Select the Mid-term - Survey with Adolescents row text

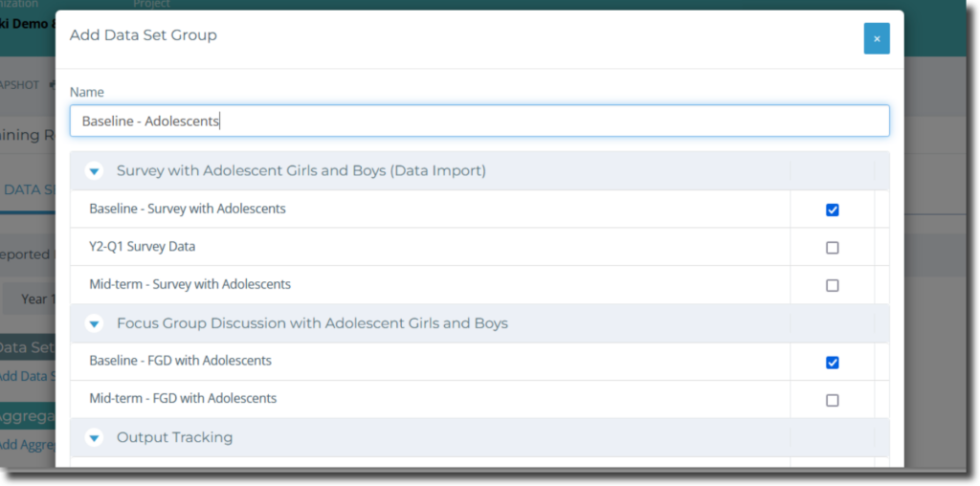click(190, 284)
